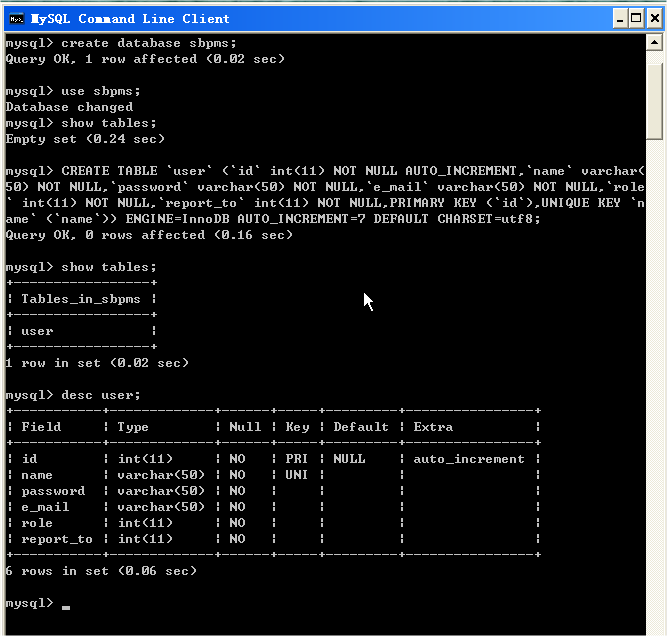Click the 'Field' column header
Image resolution: width=667 pixels, height=636 pixels.
pyautogui.click(x=41, y=427)
